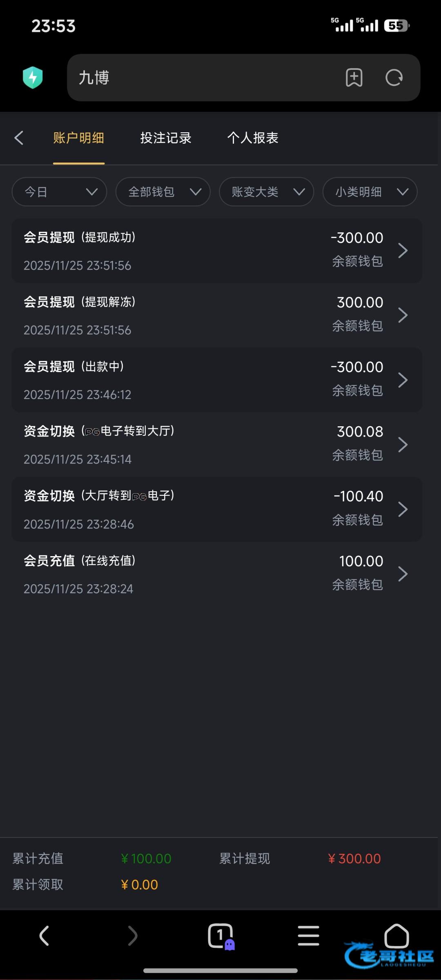
Task: Expand the 全部钱包 wallet dropdown
Action: pos(163,192)
